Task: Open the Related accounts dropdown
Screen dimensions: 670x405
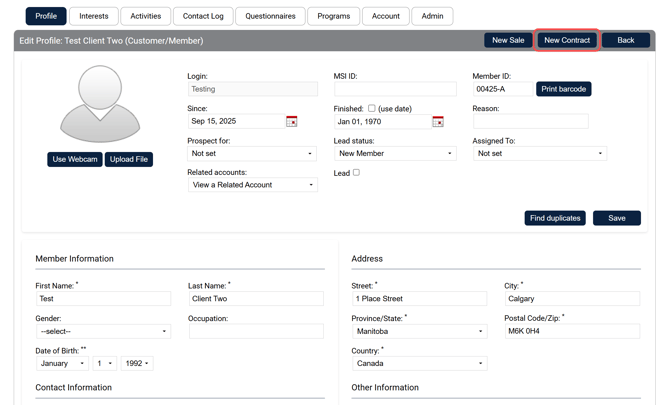Action: 252,185
